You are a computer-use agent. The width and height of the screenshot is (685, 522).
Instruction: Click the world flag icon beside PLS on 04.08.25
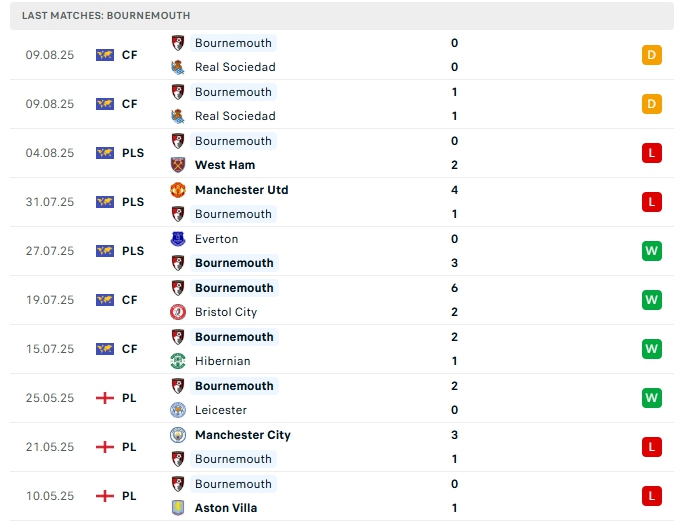tap(105, 153)
